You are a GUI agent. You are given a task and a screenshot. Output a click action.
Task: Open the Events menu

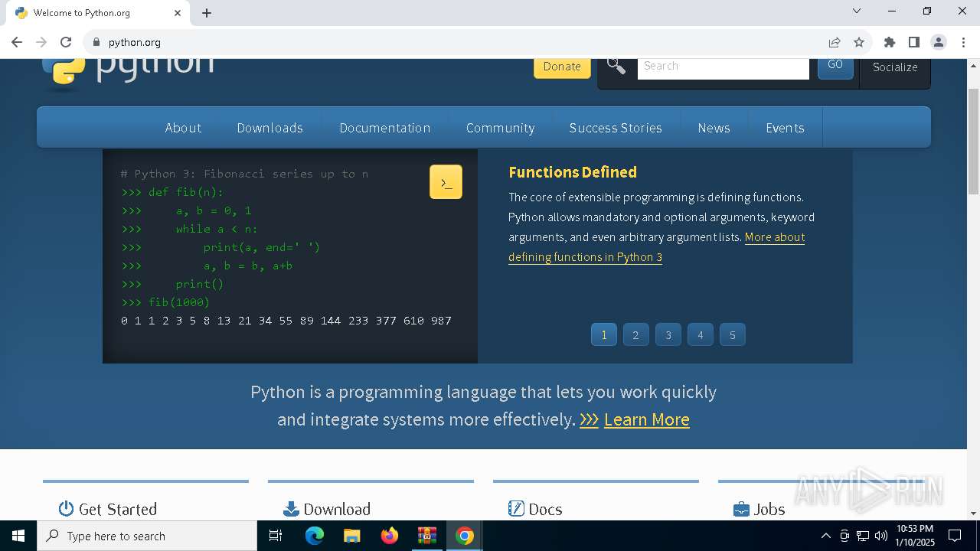point(785,128)
